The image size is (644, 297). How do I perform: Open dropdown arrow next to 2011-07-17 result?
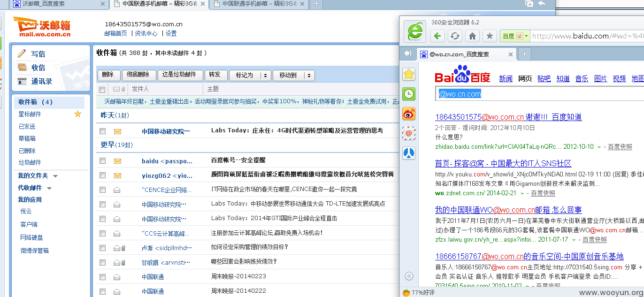click(x=574, y=240)
